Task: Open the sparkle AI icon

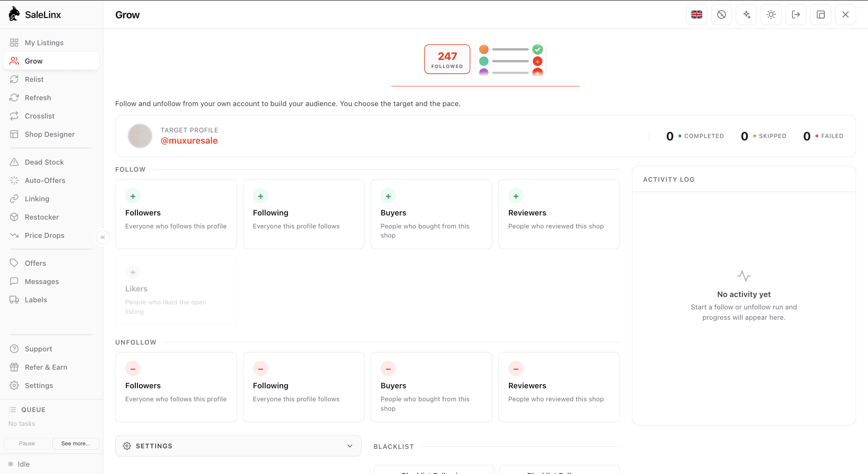Action: tap(746, 14)
